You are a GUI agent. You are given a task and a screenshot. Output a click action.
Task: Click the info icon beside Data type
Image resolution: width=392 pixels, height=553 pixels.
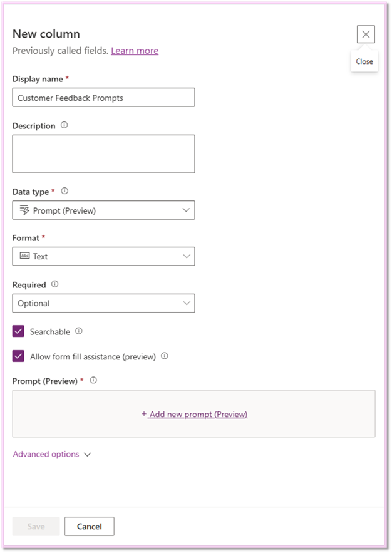pos(64,191)
